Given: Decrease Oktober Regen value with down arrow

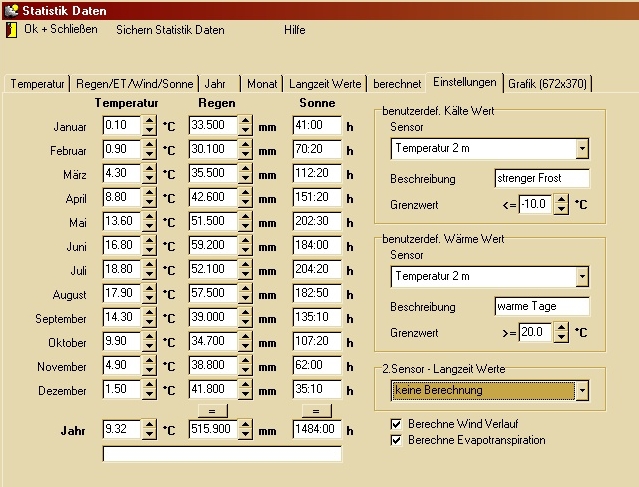Looking at the screenshot, I should (245, 346).
